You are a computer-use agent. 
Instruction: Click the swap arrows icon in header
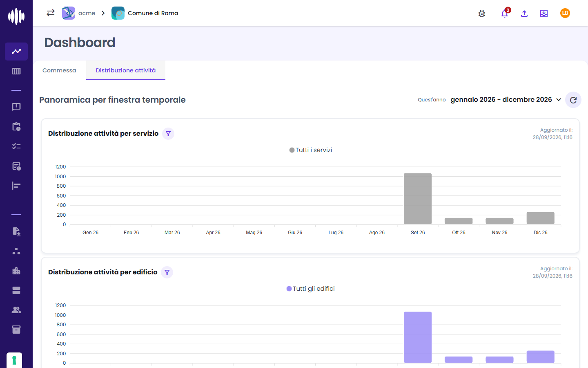(x=51, y=13)
